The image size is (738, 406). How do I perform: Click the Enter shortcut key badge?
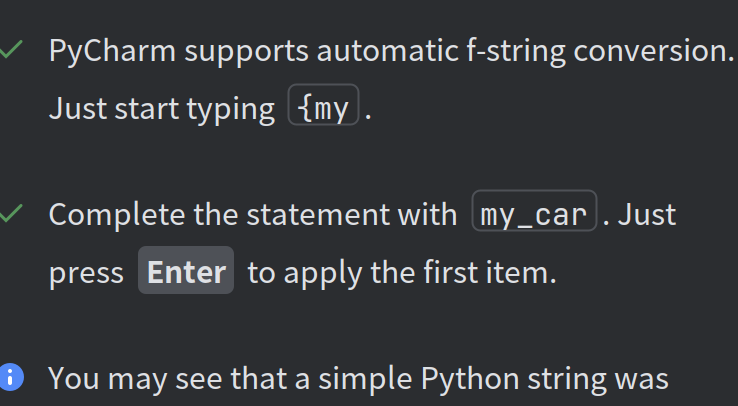pos(186,270)
